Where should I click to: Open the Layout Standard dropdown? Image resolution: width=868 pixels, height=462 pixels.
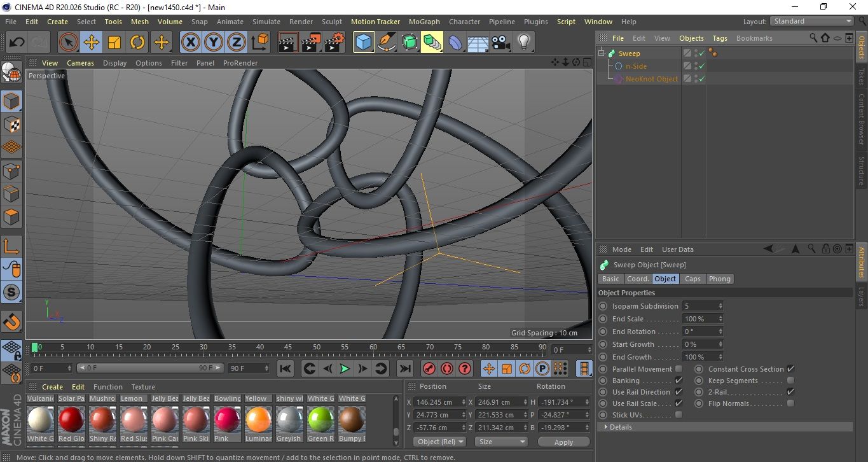[x=812, y=21]
